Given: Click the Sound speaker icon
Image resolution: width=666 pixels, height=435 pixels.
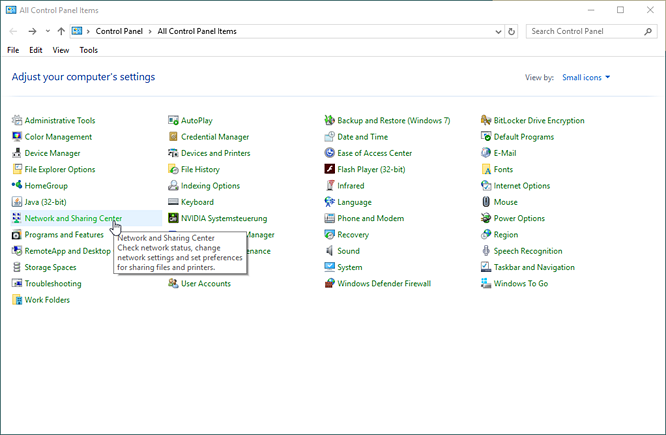Looking at the screenshot, I should (329, 251).
